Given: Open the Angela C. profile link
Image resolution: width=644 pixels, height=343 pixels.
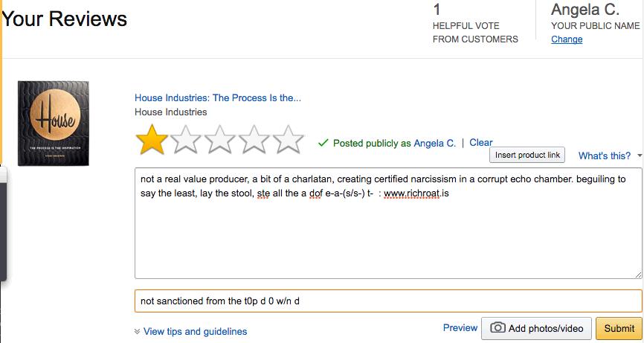Looking at the screenshot, I should tap(434, 143).
